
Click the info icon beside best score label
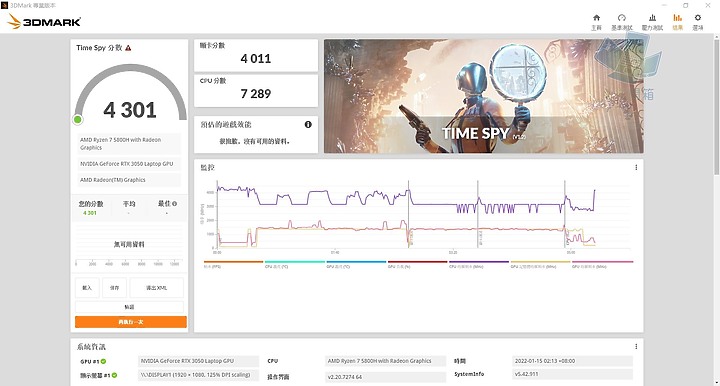point(174,203)
